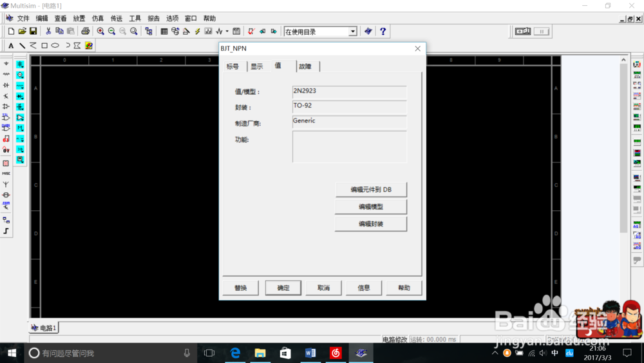Switch to the 故障 fault tab
The height and width of the screenshot is (363, 644).
307,66
